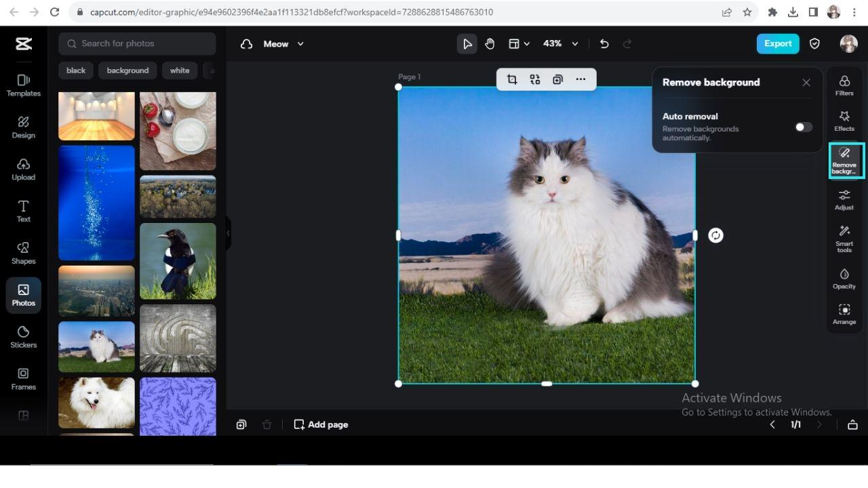This screenshot has width=868, height=488.
Task: Go to the next page arrow
Action: [819, 424]
